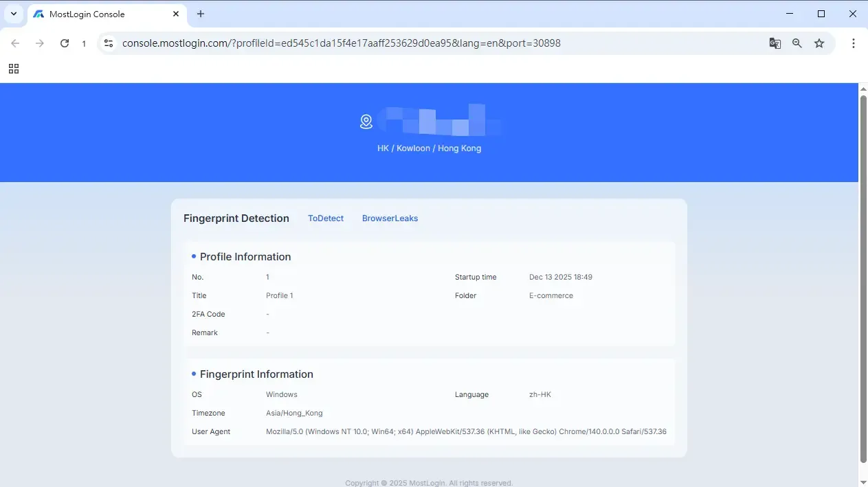Expand the Profile Information section header
This screenshot has width=868, height=487.
coord(245,256)
